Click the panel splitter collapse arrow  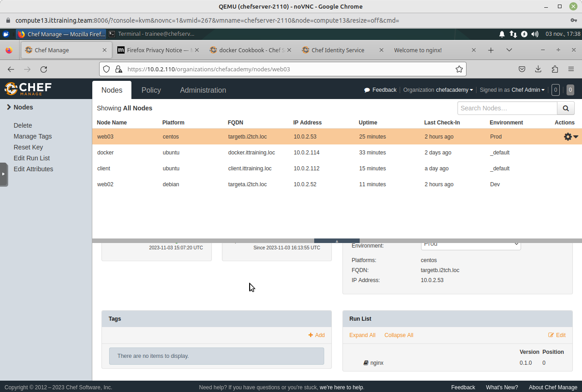click(x=337, y=241)
